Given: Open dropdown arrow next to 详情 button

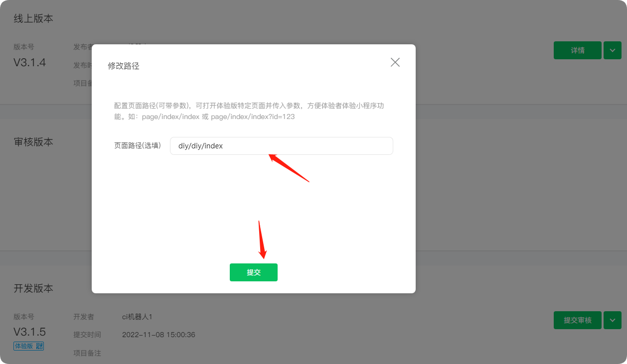Looking at the screenshot, I should coord(613,50).
